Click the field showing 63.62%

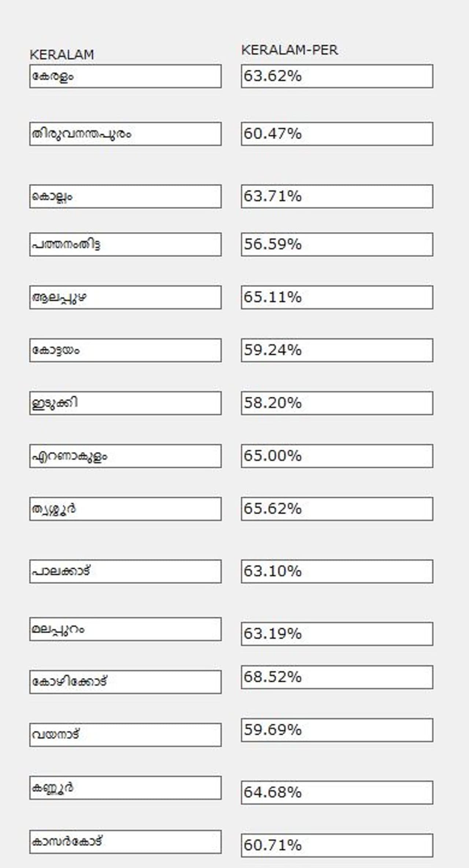pyautogui.click(x=337, y=76)
